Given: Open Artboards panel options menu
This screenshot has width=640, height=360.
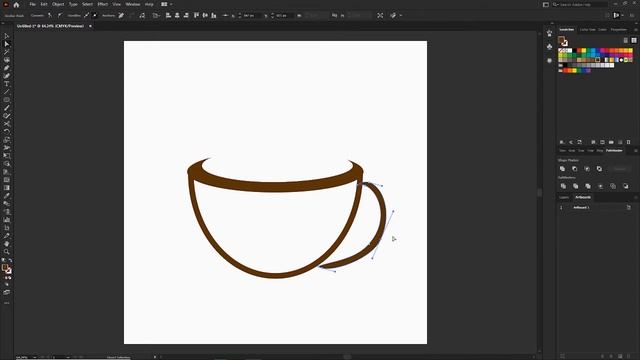Looking at the screenshot, I should coord(636,198).
